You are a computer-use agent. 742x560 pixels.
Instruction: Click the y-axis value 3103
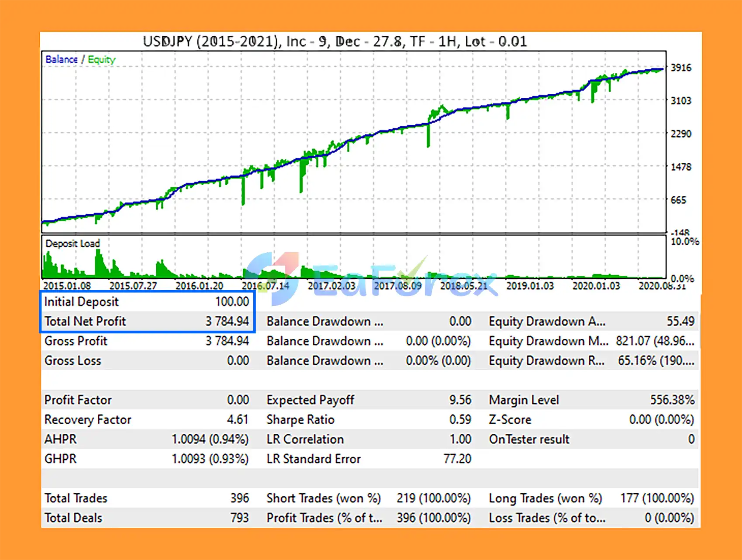pyautogui.click(x=681, y=101)
